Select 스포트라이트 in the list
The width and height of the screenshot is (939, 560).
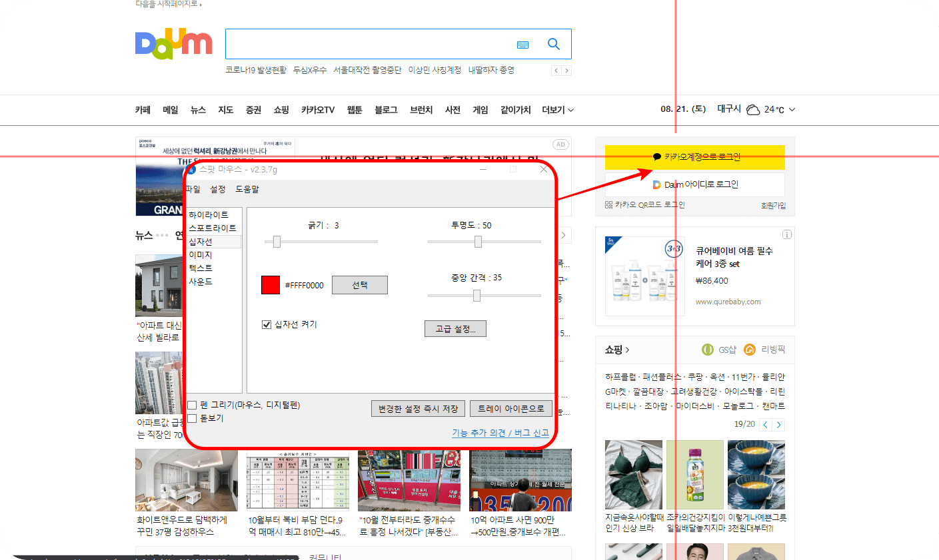click(213, 228)
